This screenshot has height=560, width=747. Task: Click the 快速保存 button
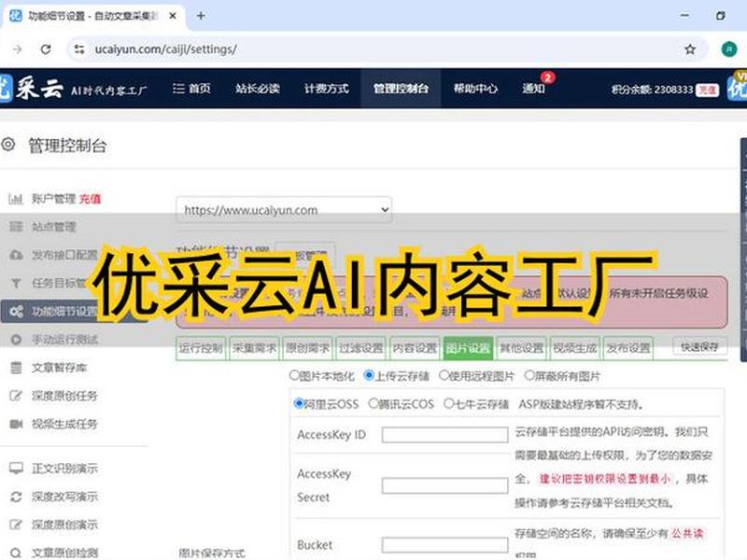point(699,346)
